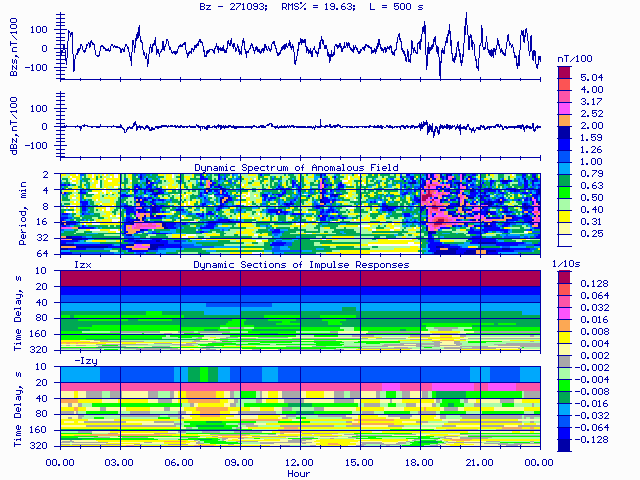Click the '160' tick of the -Izy Time Delay axis

pos(38,430)
